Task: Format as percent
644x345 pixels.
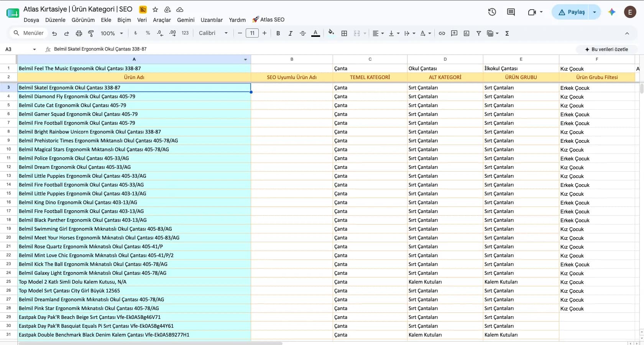Action: 148,33
